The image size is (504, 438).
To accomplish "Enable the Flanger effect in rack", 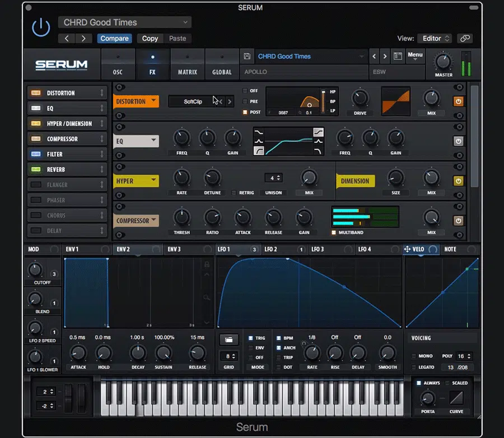I will tap(36, 185).
